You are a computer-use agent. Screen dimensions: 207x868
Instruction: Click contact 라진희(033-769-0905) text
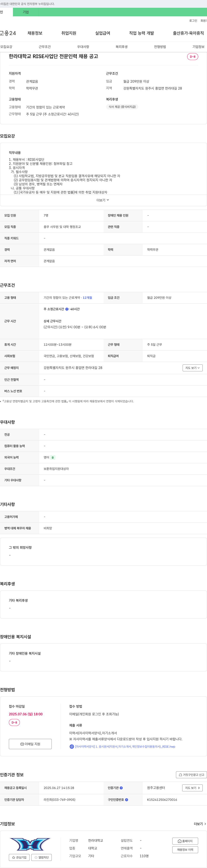pyautogui.click(x=60, y=800)
